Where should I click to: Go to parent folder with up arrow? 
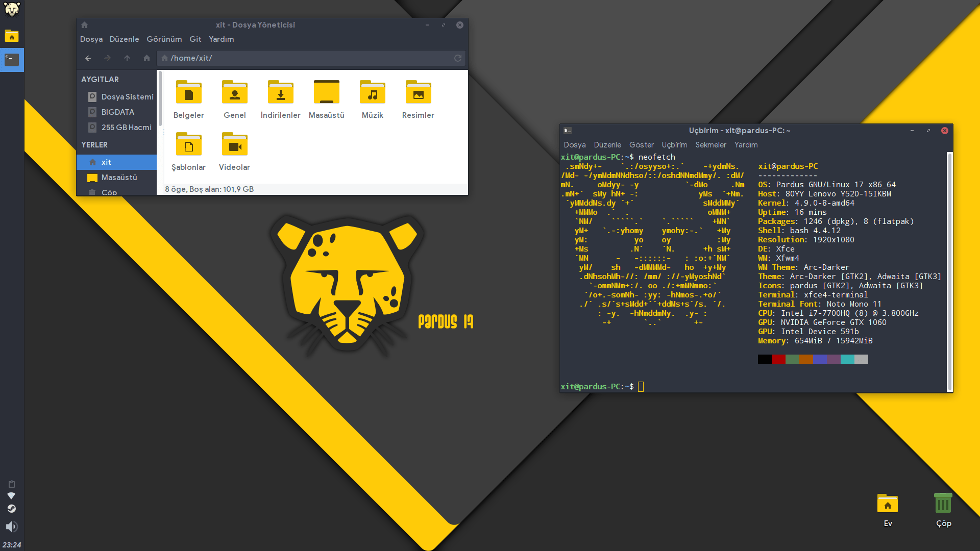coord(127,58)
